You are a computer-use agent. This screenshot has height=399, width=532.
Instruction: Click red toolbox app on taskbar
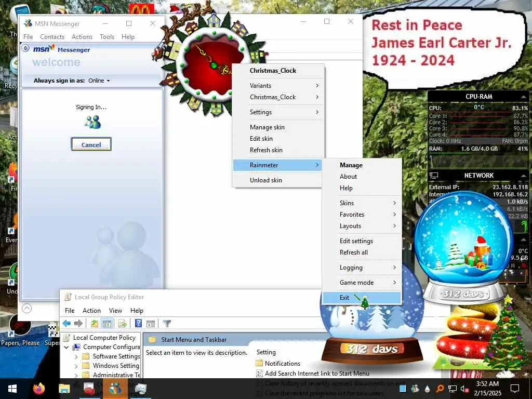[x=89, y=389]
